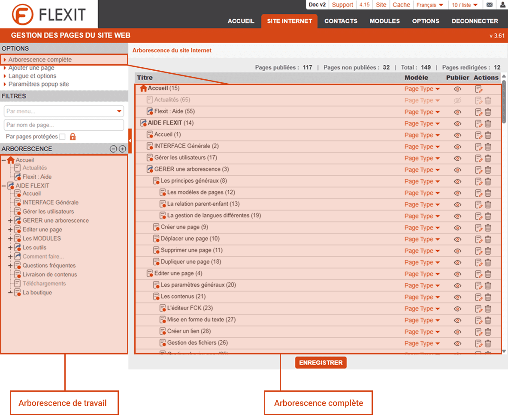
Task: Open Page Type dropdown for 'AIDE FLEXIT (14)'
Action: pyautogui.click(x=422, y=124)
